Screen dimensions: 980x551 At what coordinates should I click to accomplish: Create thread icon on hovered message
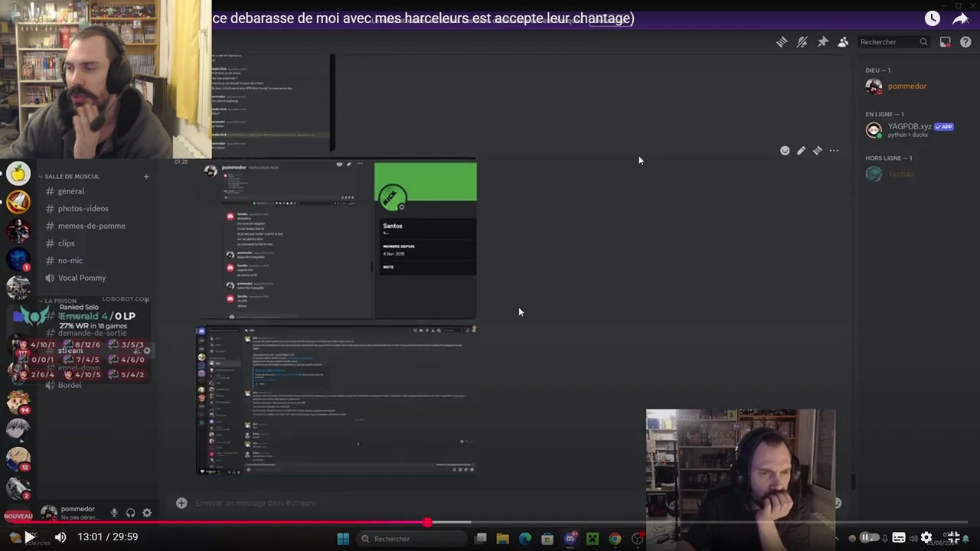tap(818, 151)
